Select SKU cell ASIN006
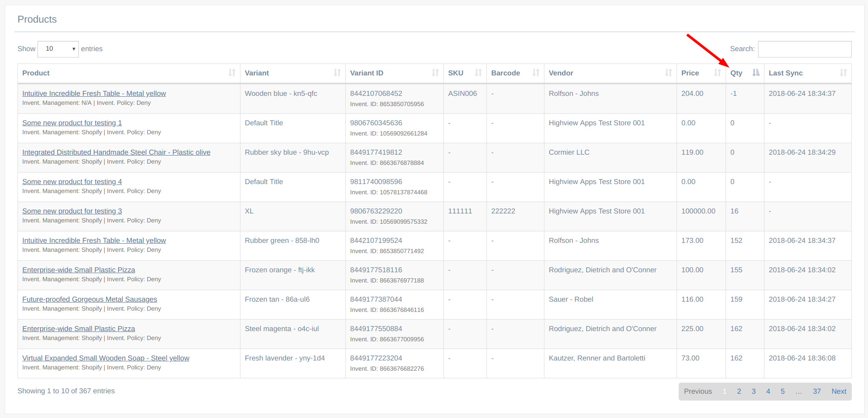Viewport: 868px width, 418px height. (462, 93)
